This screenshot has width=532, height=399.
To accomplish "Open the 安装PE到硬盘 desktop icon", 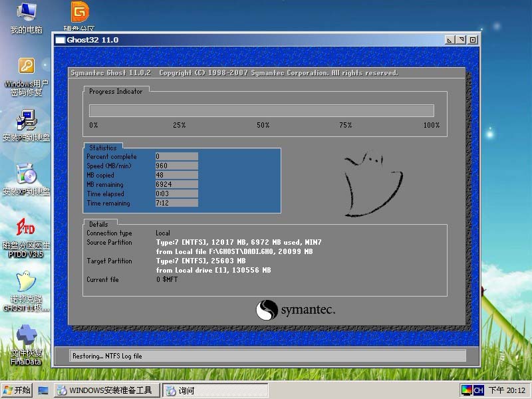I will coord(26,126).
